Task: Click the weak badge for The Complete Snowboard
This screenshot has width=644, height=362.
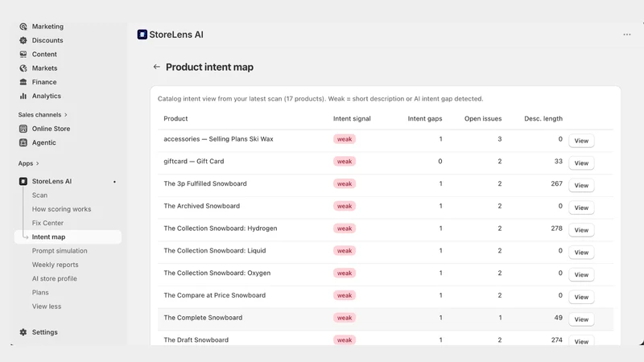Action: (x=345, y=318)
